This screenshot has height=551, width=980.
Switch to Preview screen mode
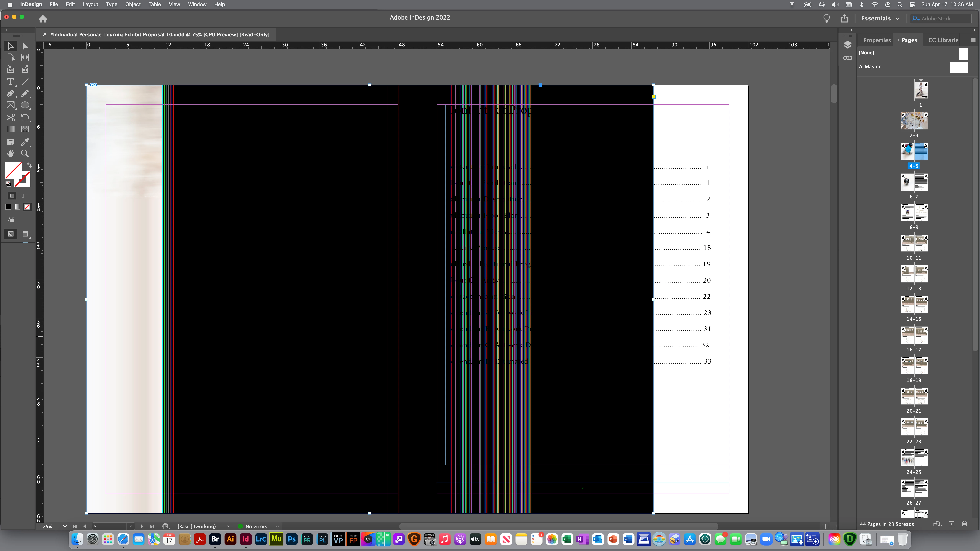coord(25,234)
